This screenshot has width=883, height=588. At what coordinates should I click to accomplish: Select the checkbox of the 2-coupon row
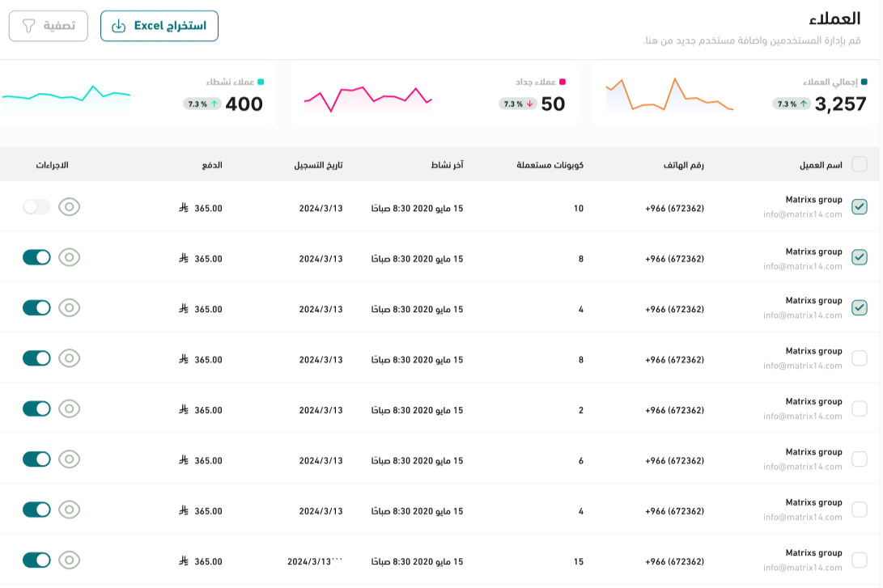[860, 409]
